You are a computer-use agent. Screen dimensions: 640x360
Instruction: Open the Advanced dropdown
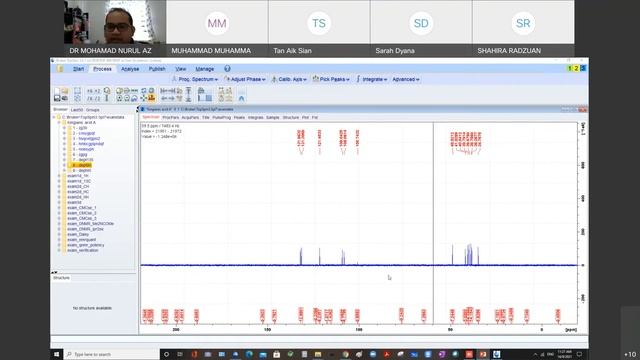coord(406,79)
